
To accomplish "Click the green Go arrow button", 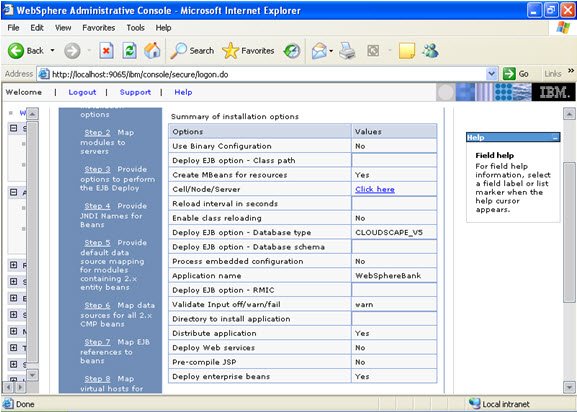I will point(516,74).
